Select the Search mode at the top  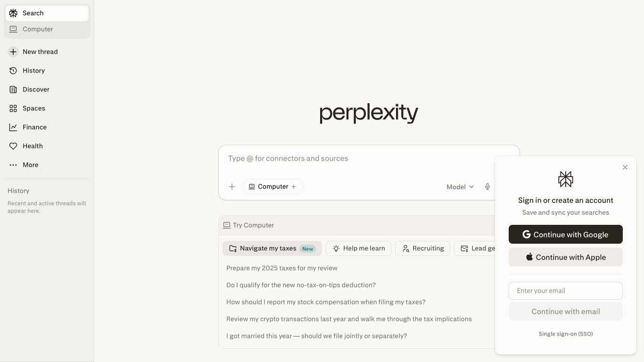pyautogui.click(x=33, y=13)
